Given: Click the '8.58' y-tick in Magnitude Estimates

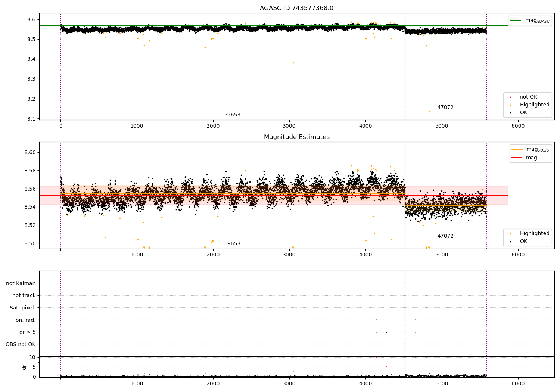Looking at the screenshot, I should tap(30, 171).
